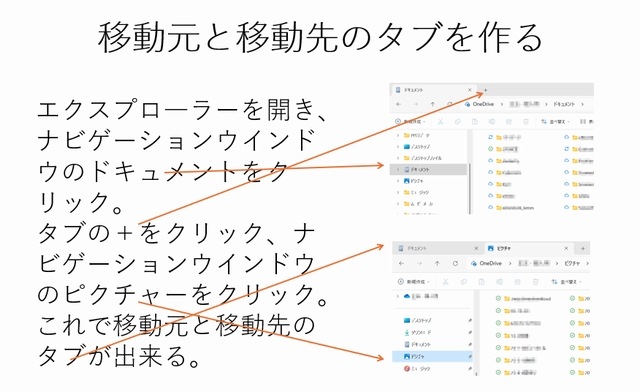Expand OneDrive account node in two-tab Explorer
The image size is (640, 392).
point(398,296)
